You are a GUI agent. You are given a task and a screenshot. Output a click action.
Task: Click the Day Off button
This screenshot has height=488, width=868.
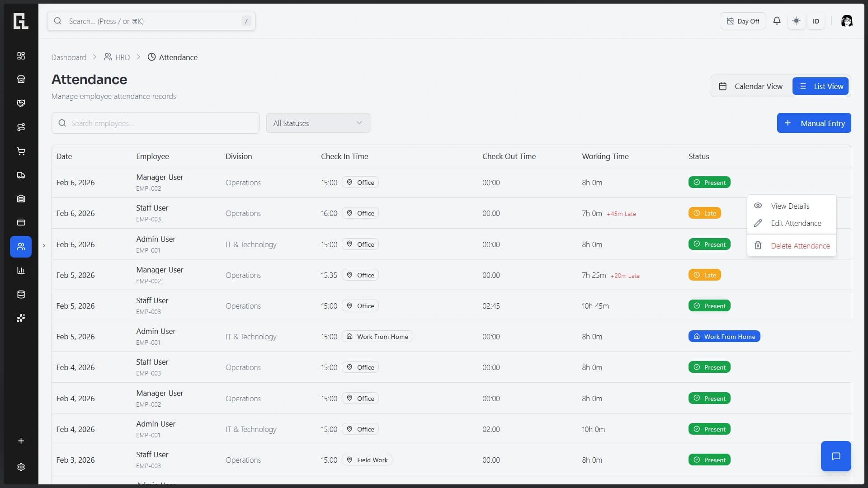pos(743,21)
